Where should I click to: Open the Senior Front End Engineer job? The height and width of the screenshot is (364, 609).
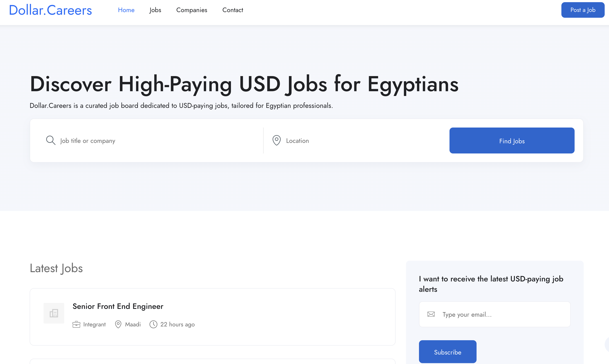[118, 306]
